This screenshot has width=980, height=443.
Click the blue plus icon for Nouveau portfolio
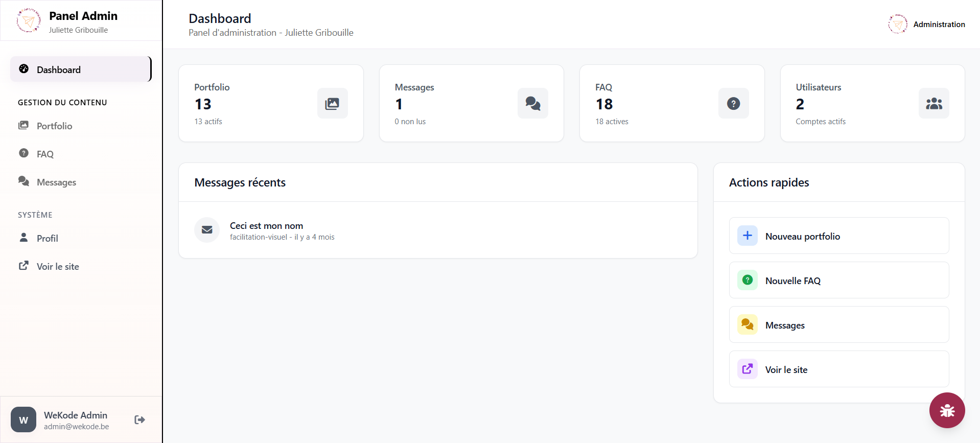coord(747,236)
